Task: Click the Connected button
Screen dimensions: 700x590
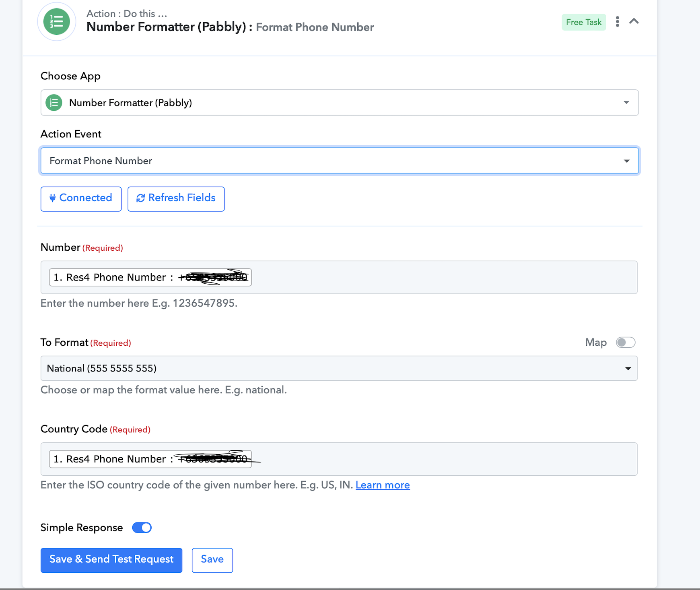Action: click(81, 198)
